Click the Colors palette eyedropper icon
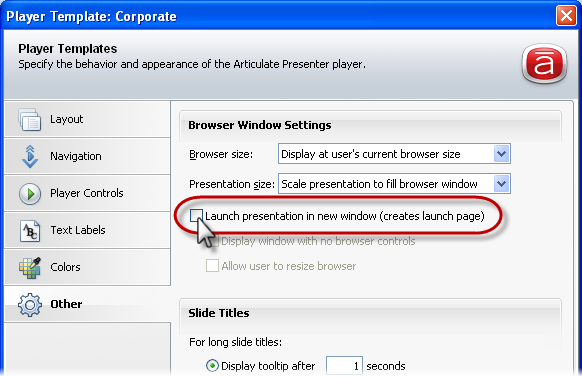This screenshot has width=582, height=377. 30,268
